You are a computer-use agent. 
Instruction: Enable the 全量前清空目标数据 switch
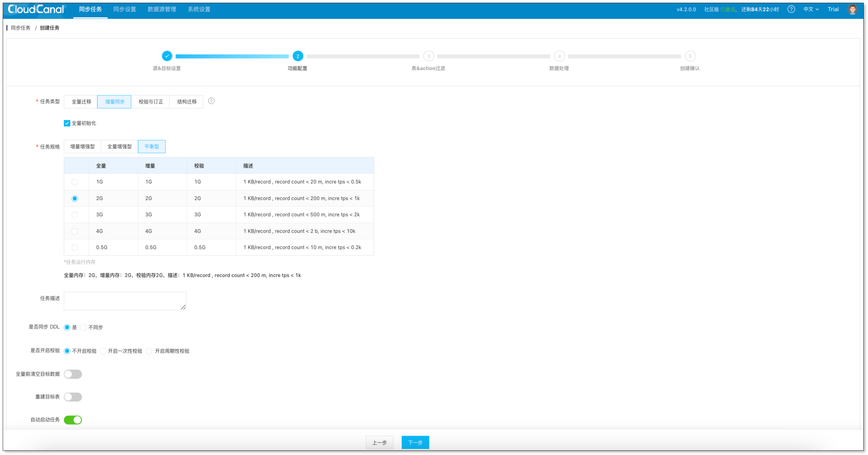click(73, 374)
